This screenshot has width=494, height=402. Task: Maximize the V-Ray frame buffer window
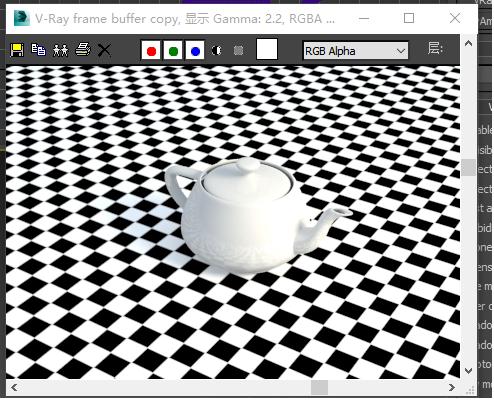pos(409,18)
